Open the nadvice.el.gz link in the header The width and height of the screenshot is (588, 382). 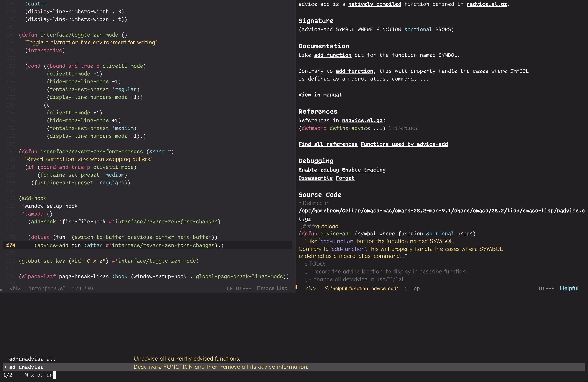[x=486, y=4]
